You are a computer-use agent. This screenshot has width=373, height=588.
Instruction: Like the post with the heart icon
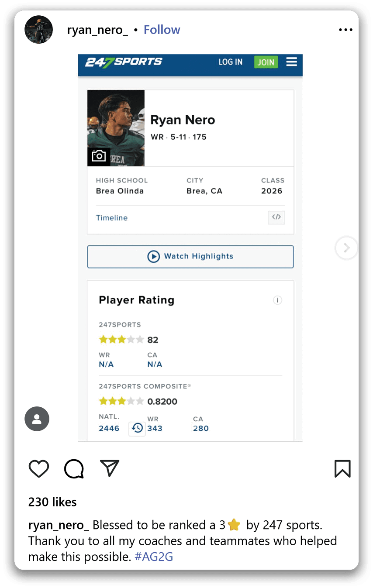38,468
